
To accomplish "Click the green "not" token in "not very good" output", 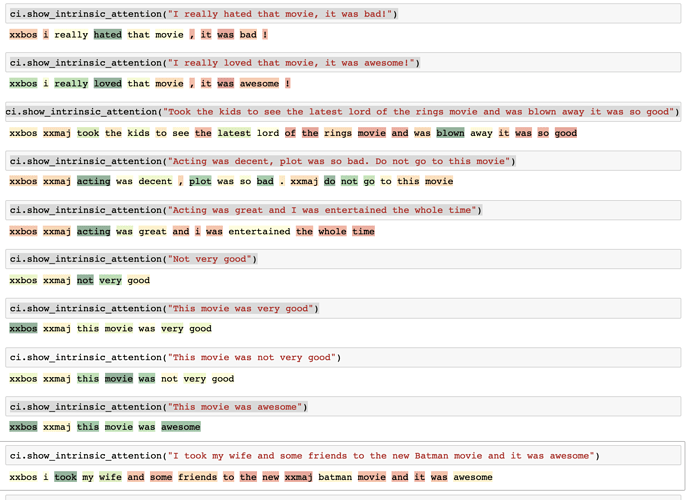I will point(85,280).
